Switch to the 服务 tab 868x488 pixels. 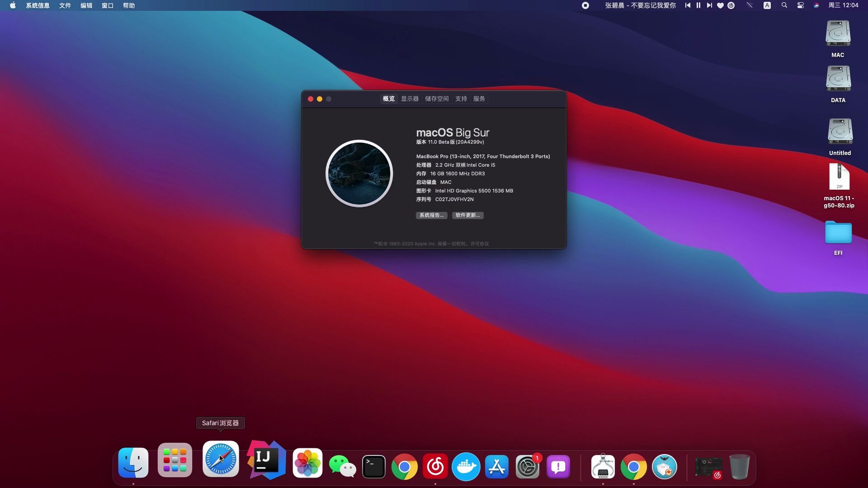click(479, 99)
